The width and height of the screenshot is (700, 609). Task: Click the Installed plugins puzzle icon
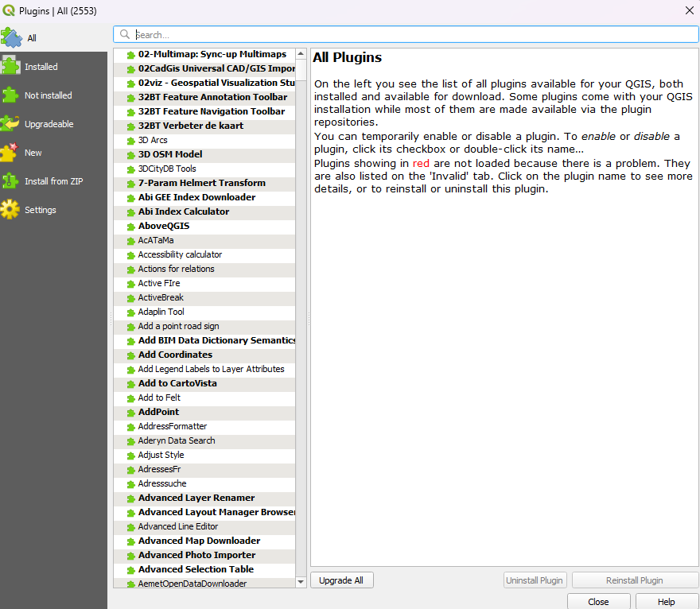[x=10, y=67]
